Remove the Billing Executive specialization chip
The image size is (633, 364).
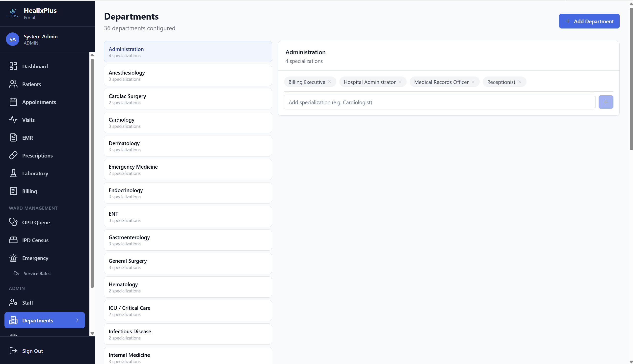[x=330, y=82]
